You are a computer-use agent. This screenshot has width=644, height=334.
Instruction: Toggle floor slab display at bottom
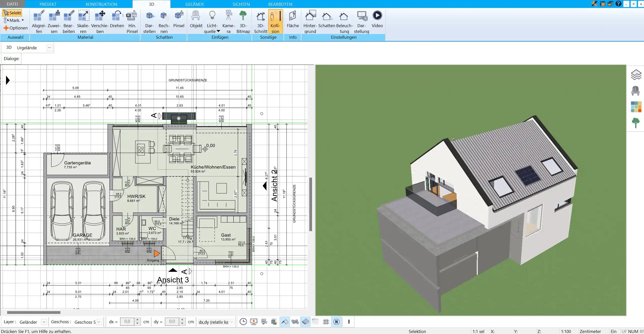[x=305, y=322]
